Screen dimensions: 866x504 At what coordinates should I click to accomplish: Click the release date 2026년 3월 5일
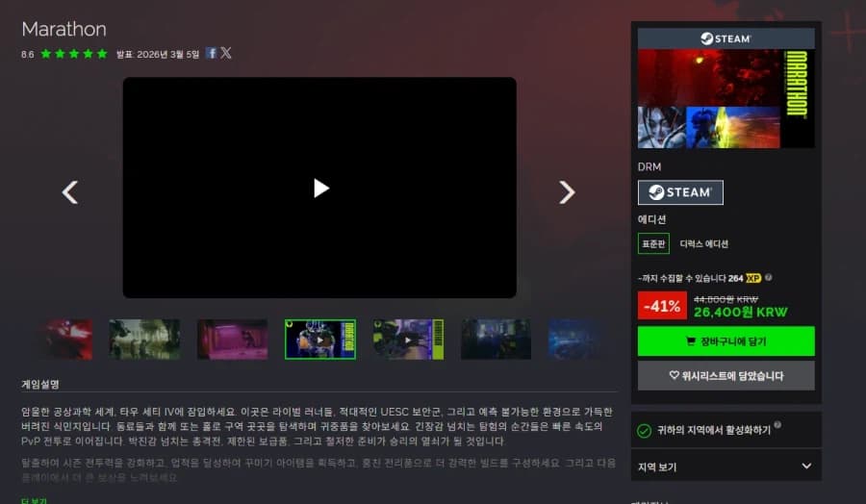point(167,54)
